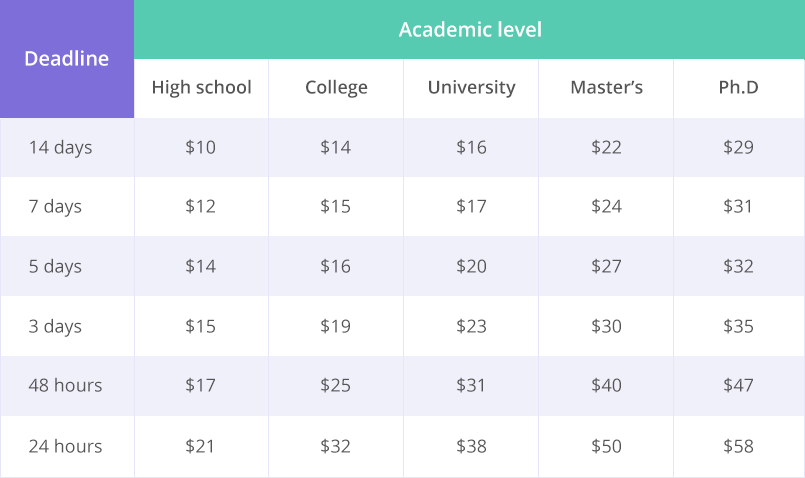The image size is (805, 478).
Task: Choose the 24 hours deadline row
Action: pyautogui.click(x=65, y=446)
